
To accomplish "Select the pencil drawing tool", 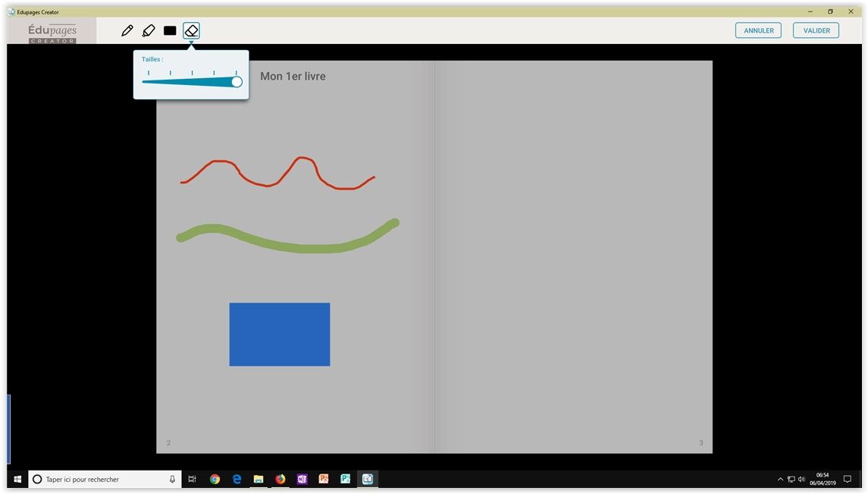I will click(127, 30).
